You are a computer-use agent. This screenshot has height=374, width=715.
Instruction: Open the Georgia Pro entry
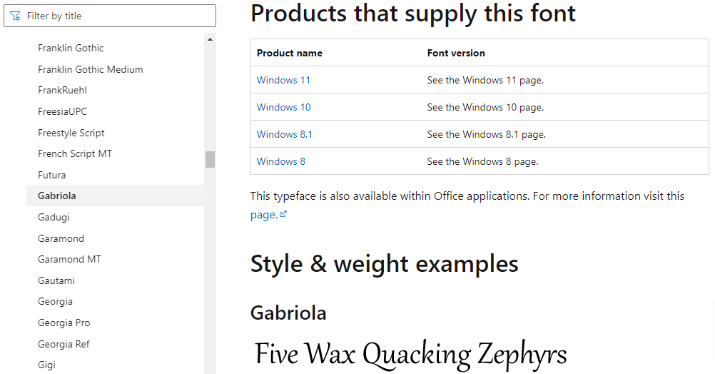tap(64, 322)
